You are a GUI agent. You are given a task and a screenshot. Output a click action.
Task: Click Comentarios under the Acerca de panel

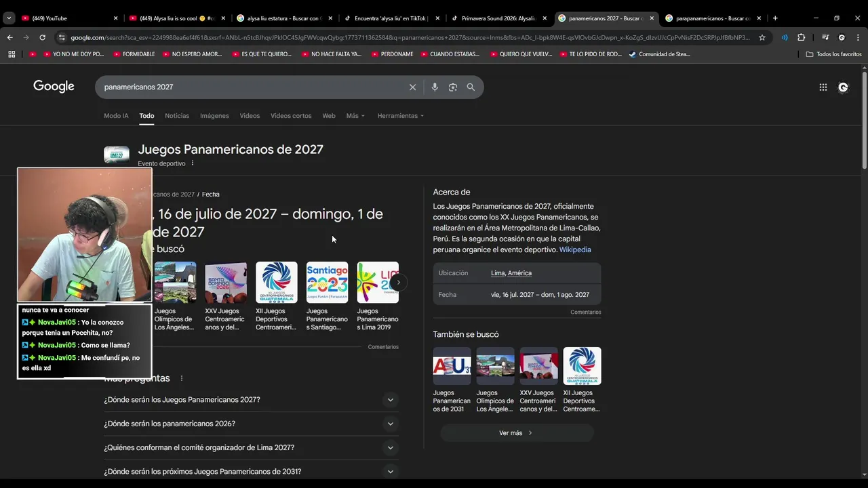(x=586, y=312)
